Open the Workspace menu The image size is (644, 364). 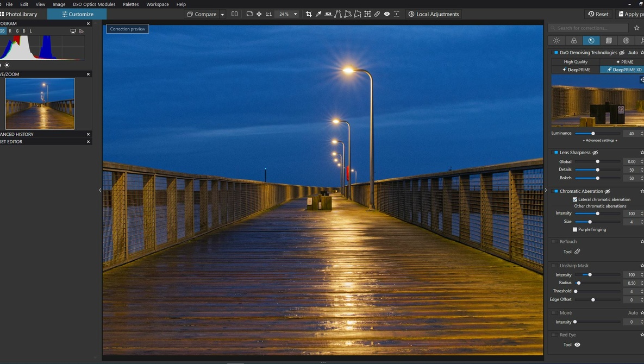(157, 4)
